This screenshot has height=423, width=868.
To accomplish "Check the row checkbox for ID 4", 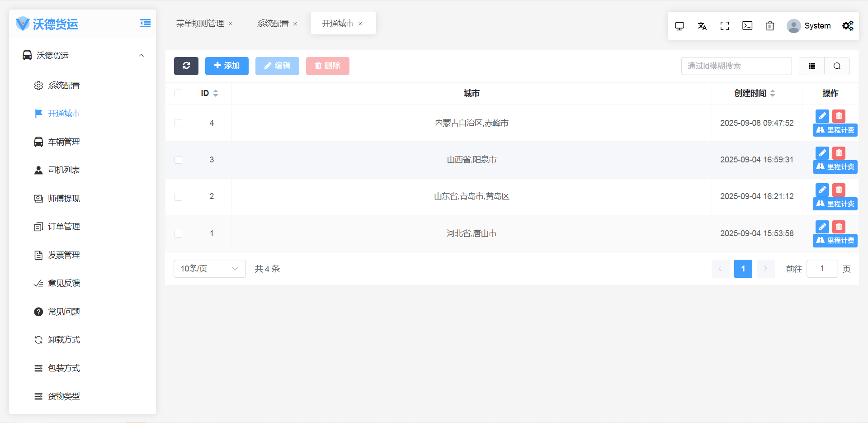I will click(x=179, y=123).
